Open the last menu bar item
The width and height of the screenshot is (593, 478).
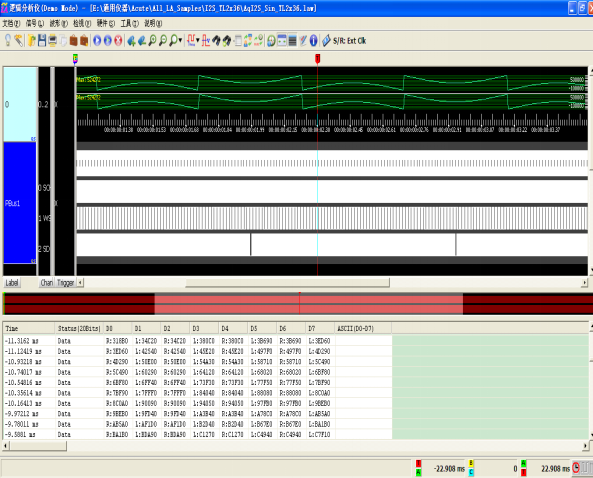153,23
